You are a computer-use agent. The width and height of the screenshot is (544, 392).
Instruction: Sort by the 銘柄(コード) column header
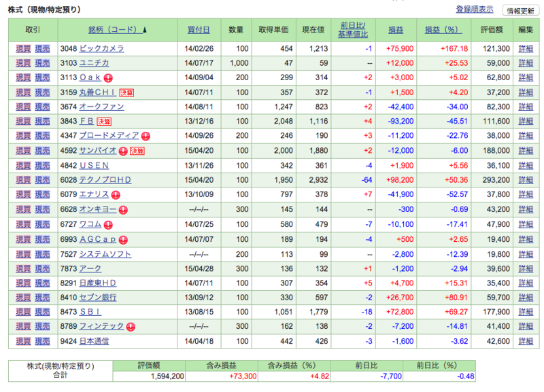point(117,30)
